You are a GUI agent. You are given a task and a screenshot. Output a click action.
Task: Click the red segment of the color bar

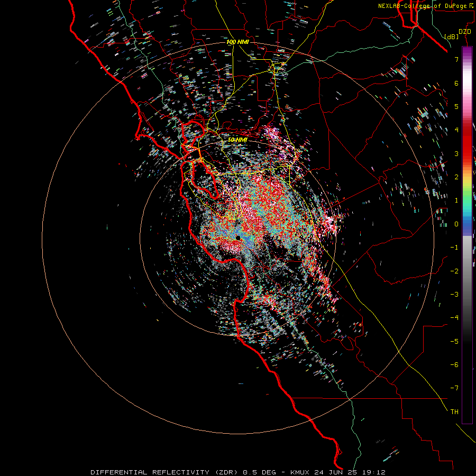pos(467,143)
